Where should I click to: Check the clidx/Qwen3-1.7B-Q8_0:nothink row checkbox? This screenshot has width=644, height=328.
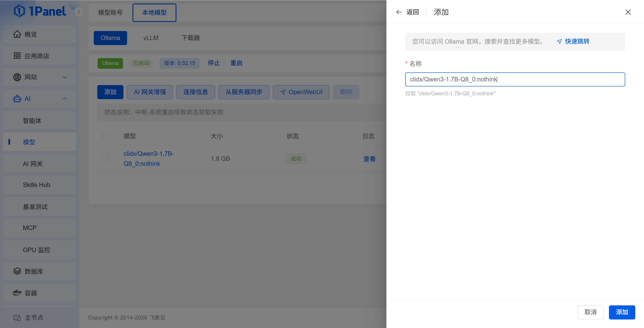point(105,159)
